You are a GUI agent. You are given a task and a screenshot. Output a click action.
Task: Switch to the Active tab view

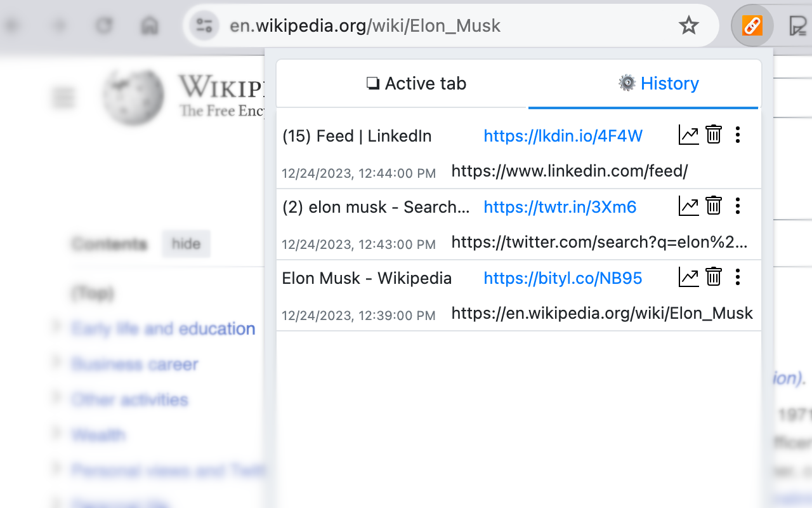coord(416,84)
